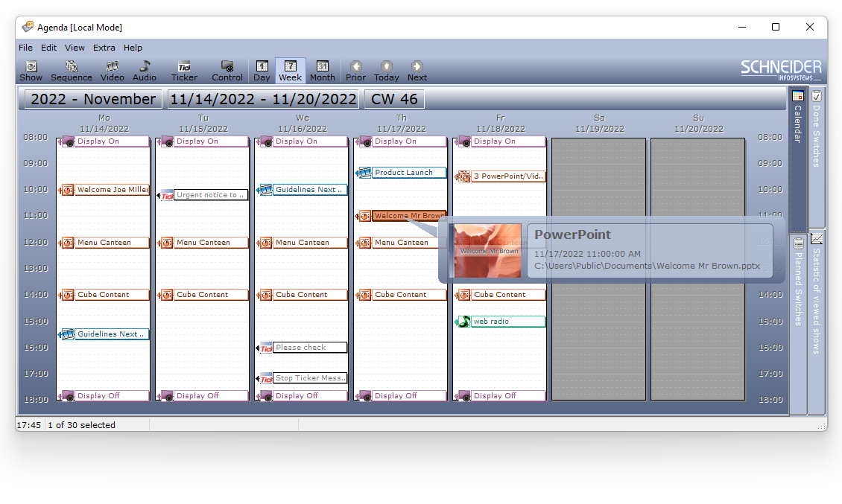Click the 2022 - November header button

pos(93,99)
